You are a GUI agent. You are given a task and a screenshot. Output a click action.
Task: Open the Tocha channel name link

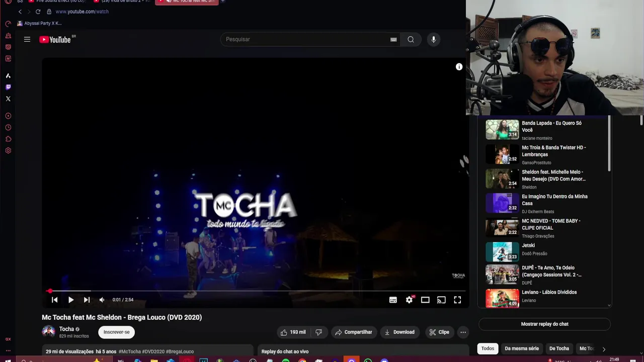pos(66,329)
